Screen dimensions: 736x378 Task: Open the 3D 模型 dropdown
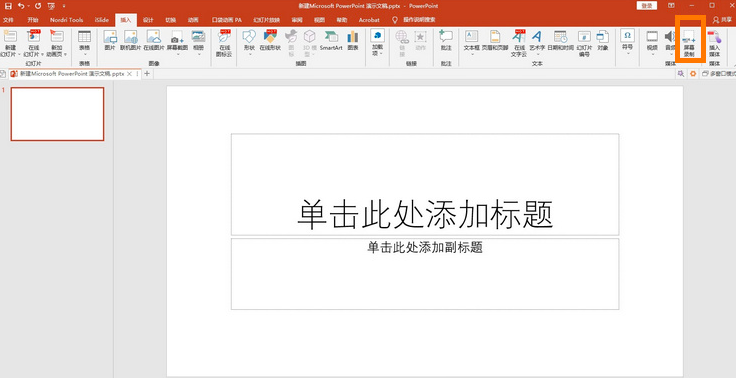(x=309, y=43)
